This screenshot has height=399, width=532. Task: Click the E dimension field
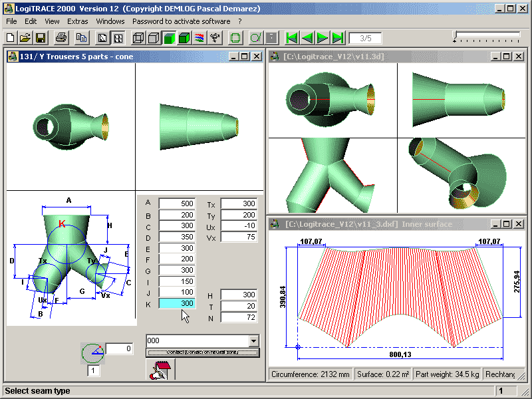[177, 248]
